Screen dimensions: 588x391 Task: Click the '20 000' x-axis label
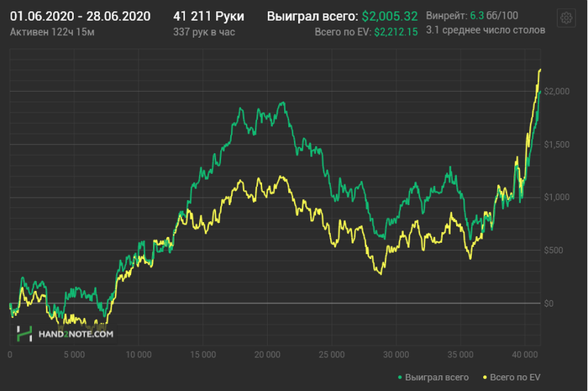click(267, 355)
